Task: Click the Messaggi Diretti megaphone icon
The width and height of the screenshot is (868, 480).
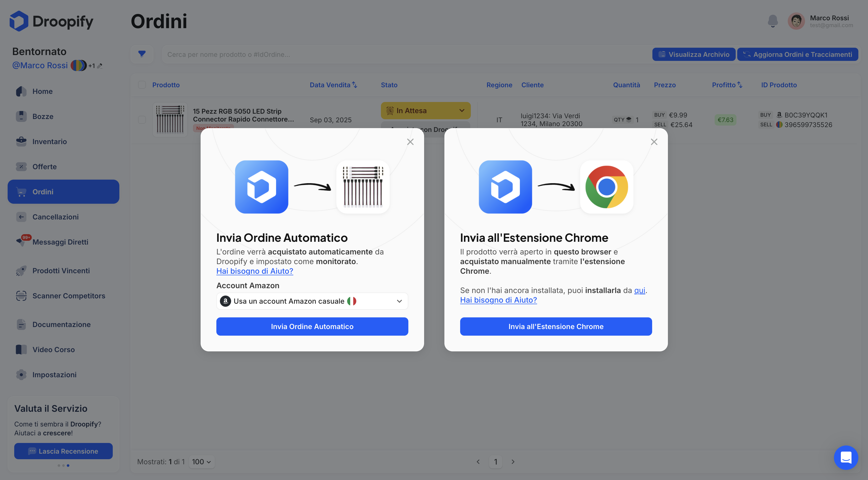Action: [21, 242]
